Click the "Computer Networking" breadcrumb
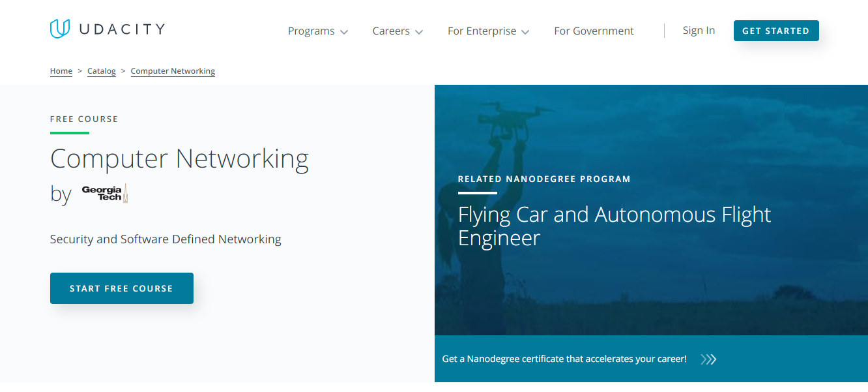This screenshot has width=868, height=392. pos(173,70)
